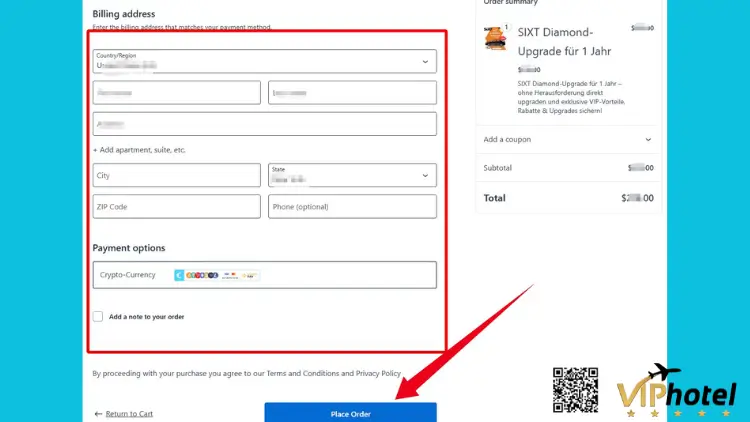Click the Phone (optional) field
750x422 pixels.
pyautogui.click(x=352, y=206)
